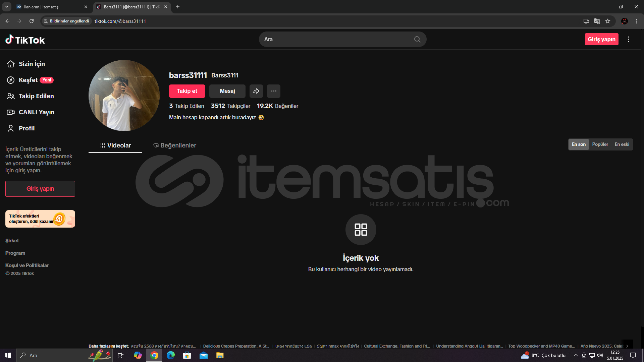Open Microsoft Store from taskbar
Viewport: 644px width, 362px height.
point(187,355)
